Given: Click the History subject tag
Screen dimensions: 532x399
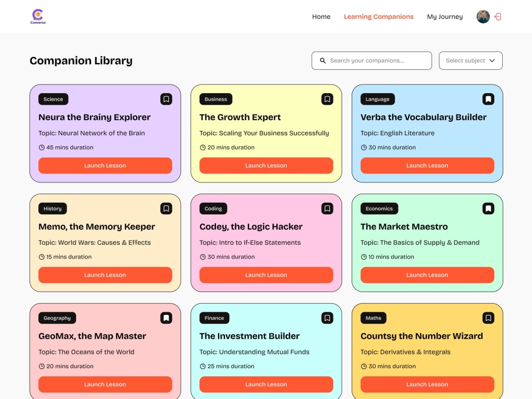Looking at the screenshot, I should tap(53, 209).
